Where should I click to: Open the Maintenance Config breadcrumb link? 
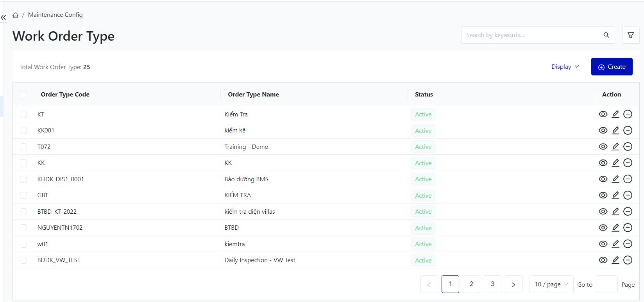(x=55, y=15)
